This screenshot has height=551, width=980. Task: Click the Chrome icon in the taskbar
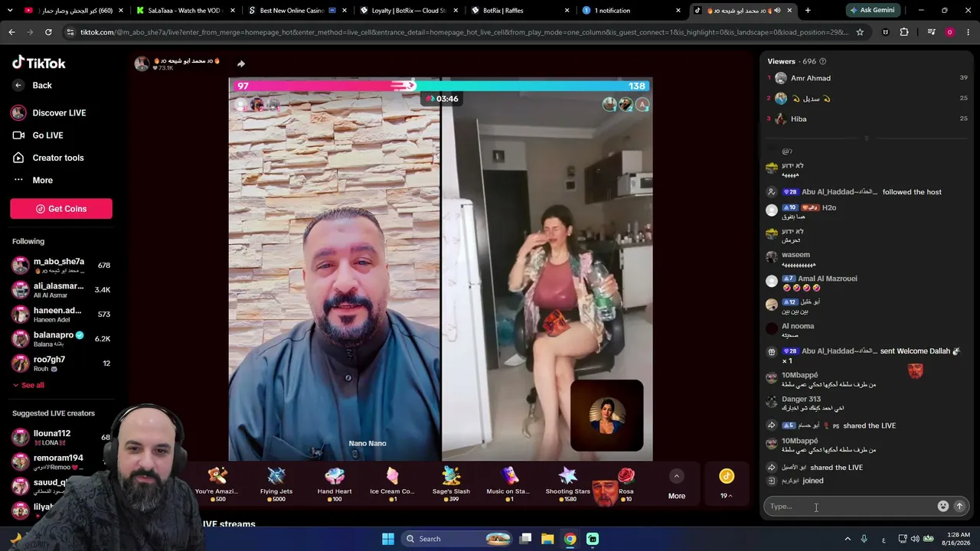(x=570, y=539)
